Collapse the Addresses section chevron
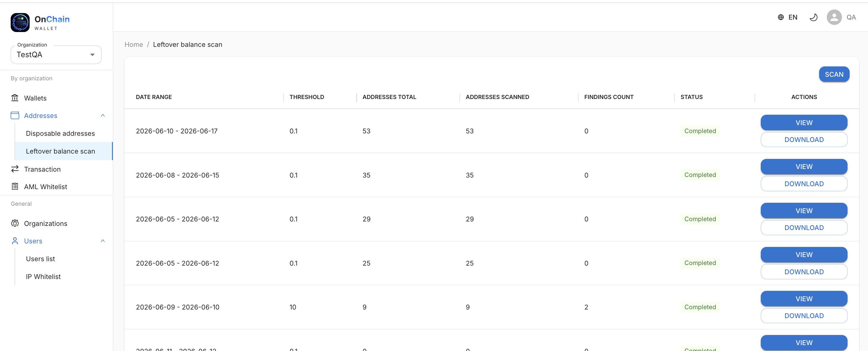This screenshot has width=868, height=351. point(103,115)
